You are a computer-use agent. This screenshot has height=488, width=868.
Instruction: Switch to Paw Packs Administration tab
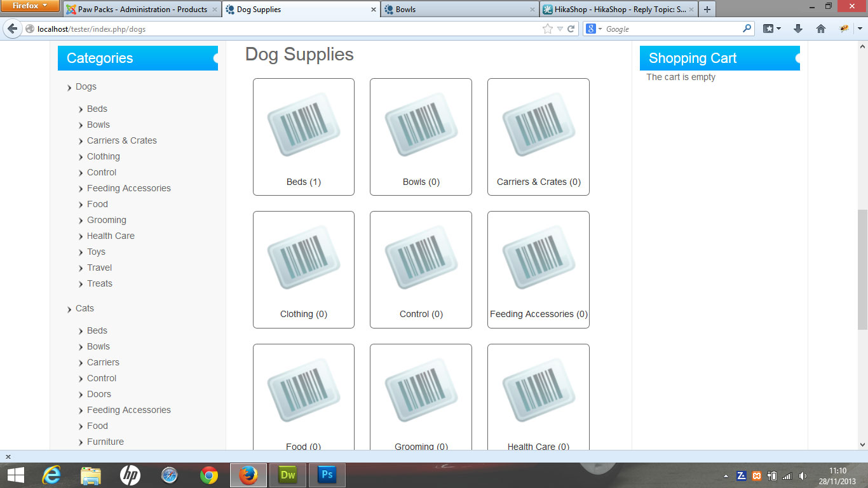point(142,10)
